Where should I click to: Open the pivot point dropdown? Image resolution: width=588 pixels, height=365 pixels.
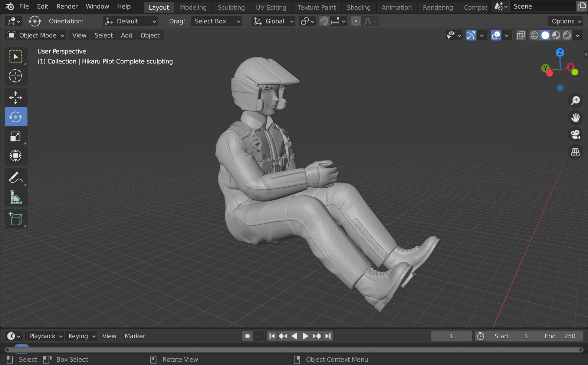click(307, 21)
